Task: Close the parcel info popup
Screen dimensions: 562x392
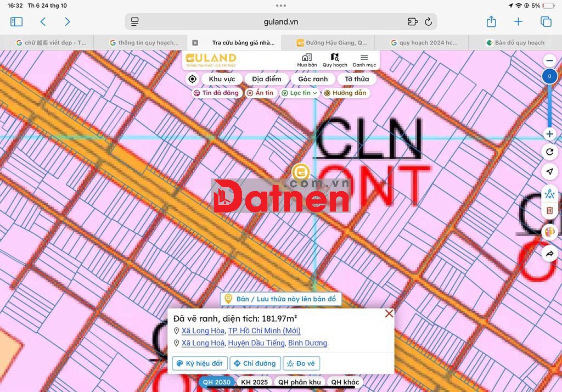Action: click(389, 314)
